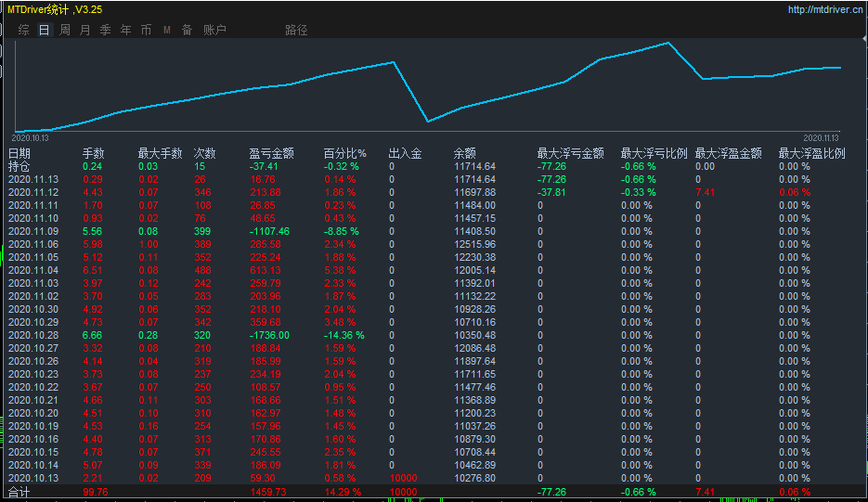Image resolution: width=868 pixels, height=502 pixels.
Task: Select the 2020.10.28 row date
Action: [32, 335]
